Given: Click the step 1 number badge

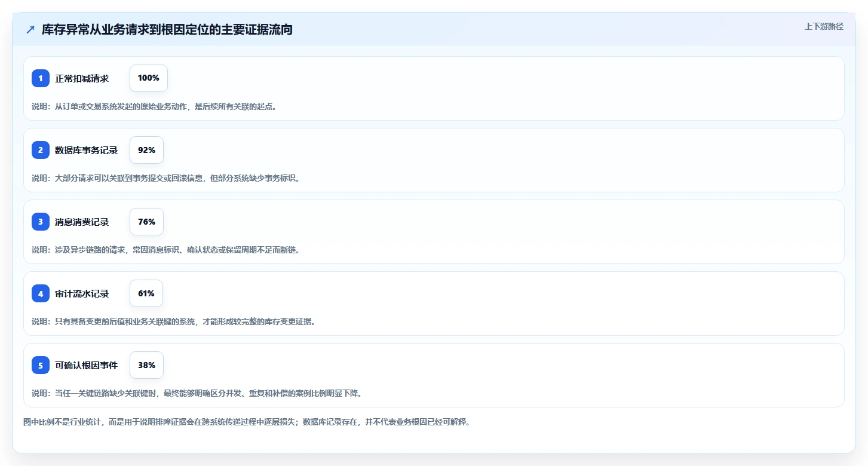Looking at the screenshot, I should coord(41,78).
